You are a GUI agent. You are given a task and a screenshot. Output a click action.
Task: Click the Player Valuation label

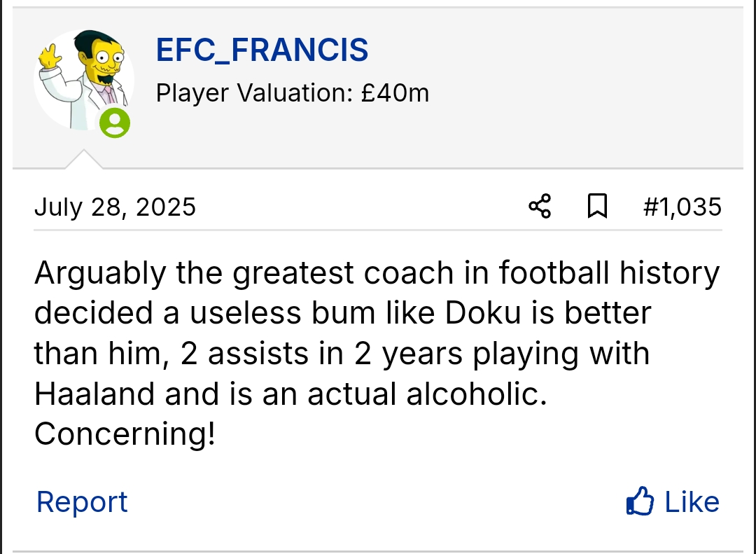(x=254, y=92)
